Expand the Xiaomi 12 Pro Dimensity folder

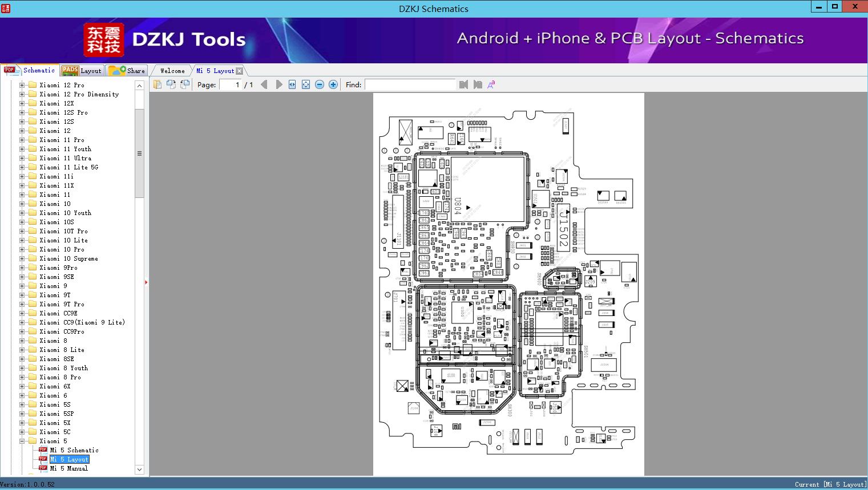22,94
